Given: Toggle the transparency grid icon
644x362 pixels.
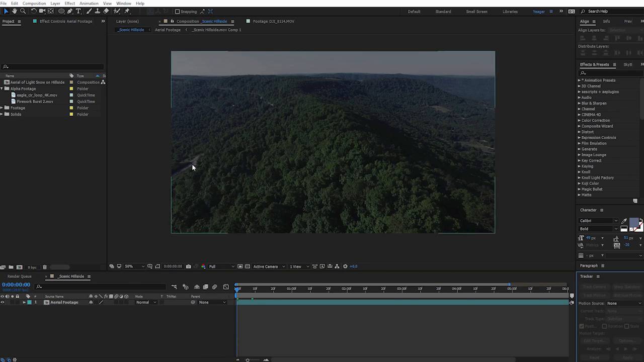Looking at the screenshot, I should 247,266.
